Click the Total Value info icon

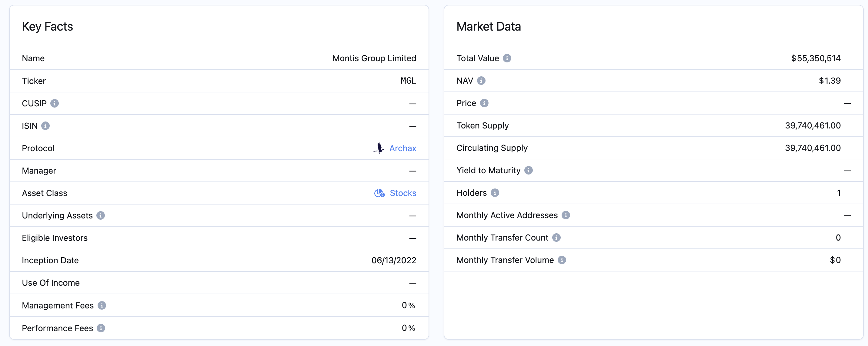coord(507,58)
